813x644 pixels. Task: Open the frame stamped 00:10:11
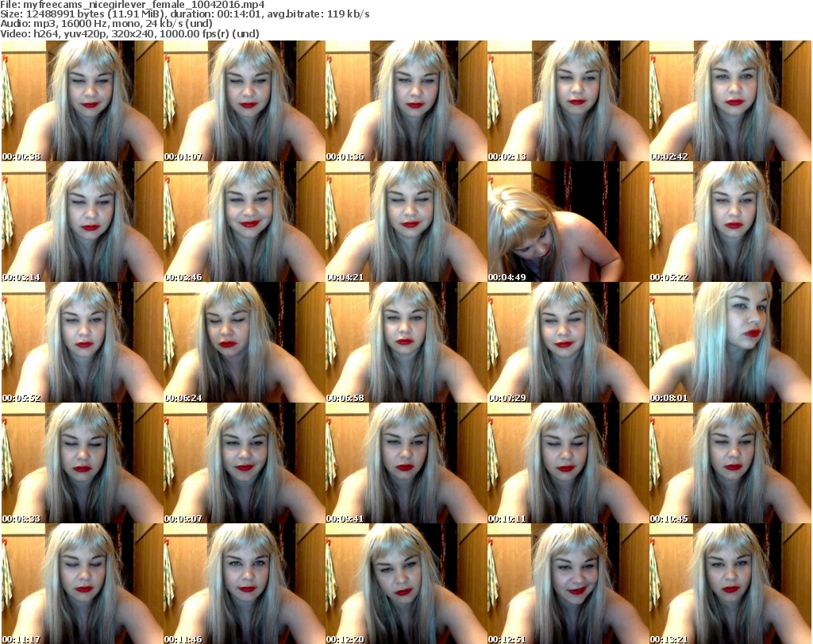568,463
